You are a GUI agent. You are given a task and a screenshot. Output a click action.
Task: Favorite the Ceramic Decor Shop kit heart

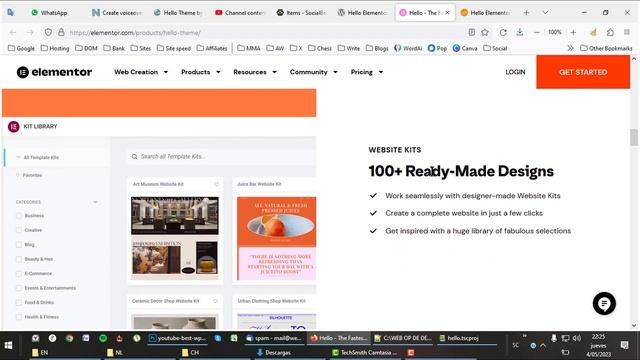click(215, 301)
